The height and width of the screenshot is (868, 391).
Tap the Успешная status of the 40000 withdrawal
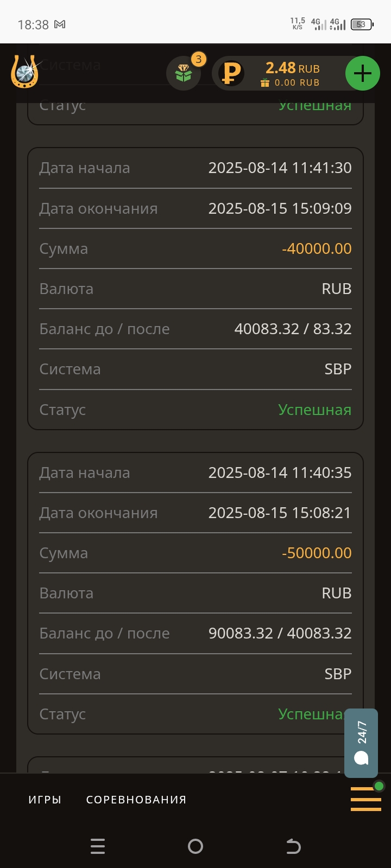click(x=314, y=410)
